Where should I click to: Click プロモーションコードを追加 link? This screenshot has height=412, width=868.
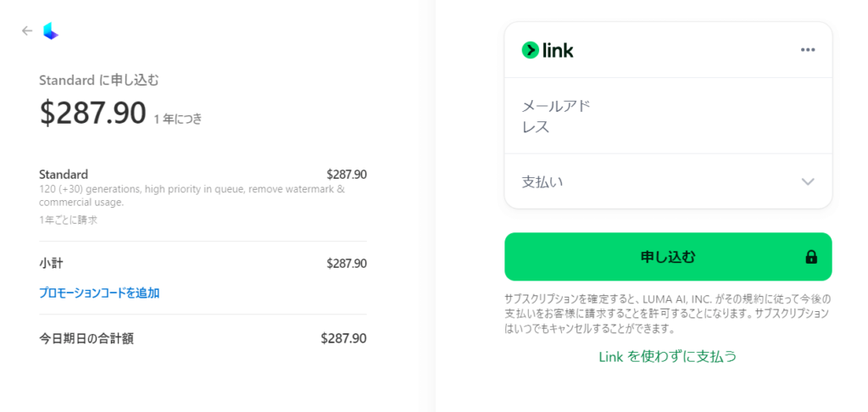(99, 293)
